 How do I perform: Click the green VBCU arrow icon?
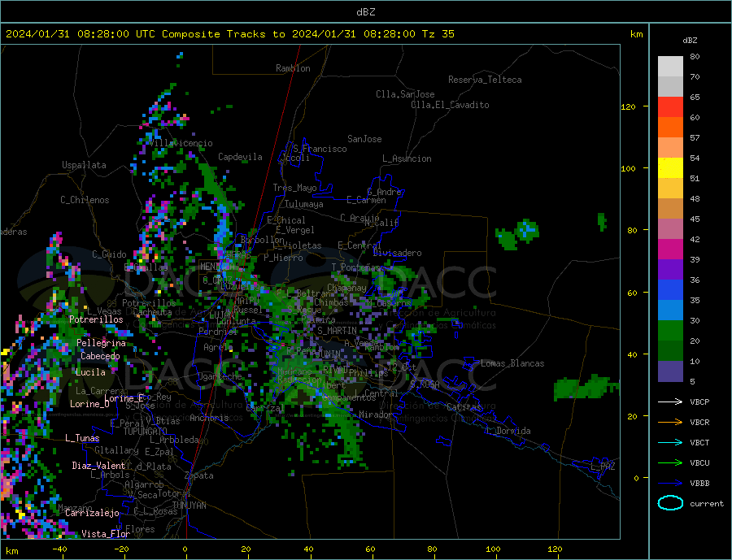point(670,463)
